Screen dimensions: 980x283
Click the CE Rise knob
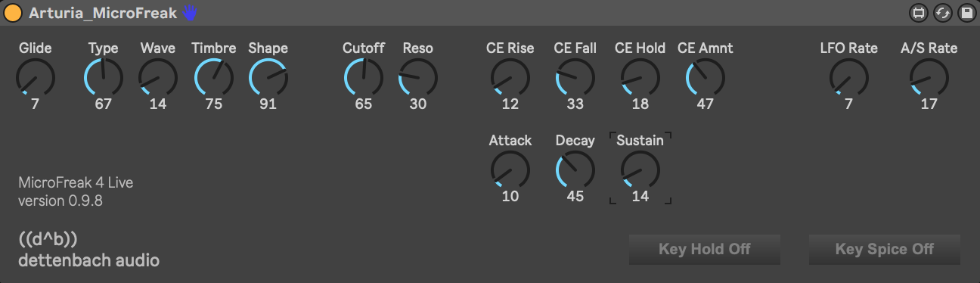(510, 78)
